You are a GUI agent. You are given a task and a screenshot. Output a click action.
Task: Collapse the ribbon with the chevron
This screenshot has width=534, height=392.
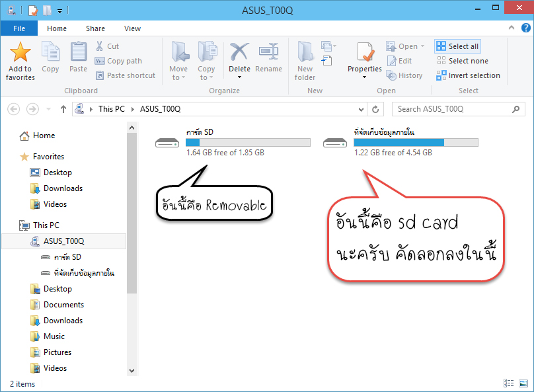tap(511, 28)
